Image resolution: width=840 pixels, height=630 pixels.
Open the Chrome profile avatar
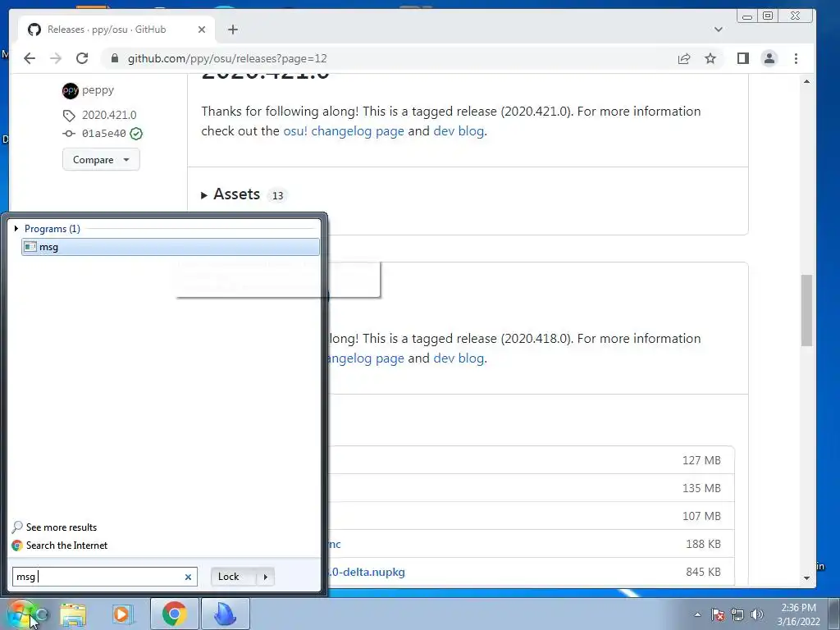pyautogui.click(x=769, y=58)
